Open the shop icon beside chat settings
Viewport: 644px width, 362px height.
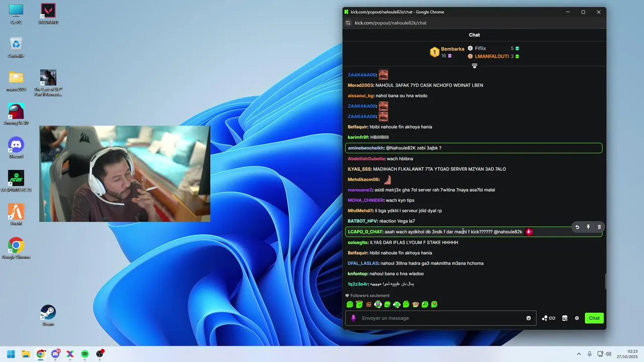pyautogui.click(x=565, y=318)
